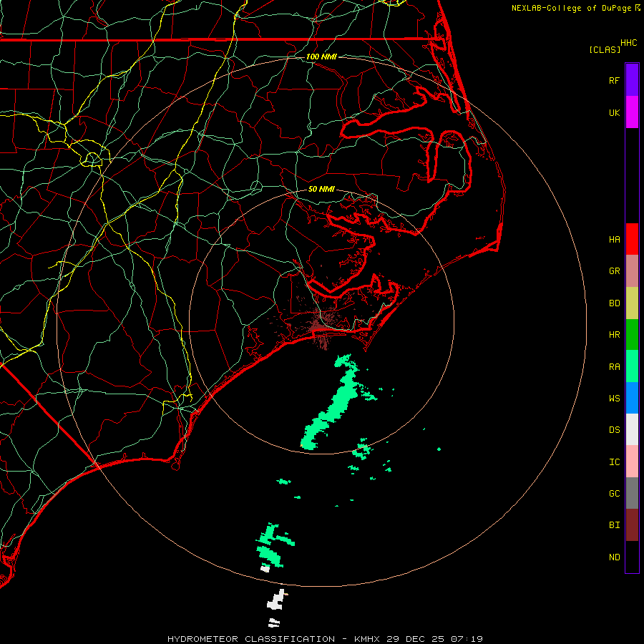
Task: Click the GR legend label
Action: click(615, 271)
